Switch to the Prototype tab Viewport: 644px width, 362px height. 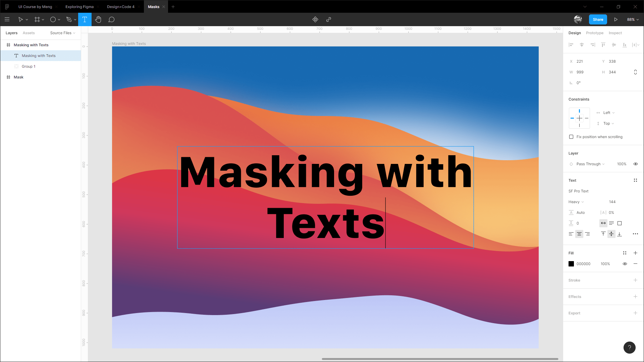[x=594, y=33]
